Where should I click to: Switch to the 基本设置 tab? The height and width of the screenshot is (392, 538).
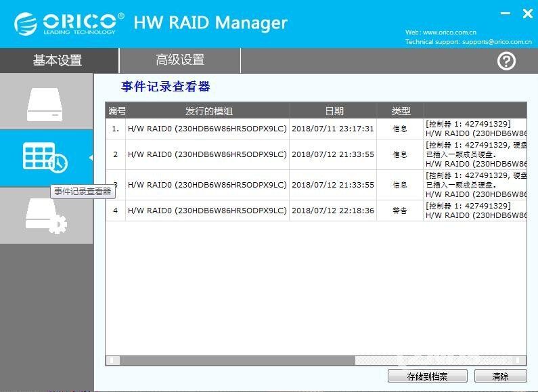click(x=58, y=60)
